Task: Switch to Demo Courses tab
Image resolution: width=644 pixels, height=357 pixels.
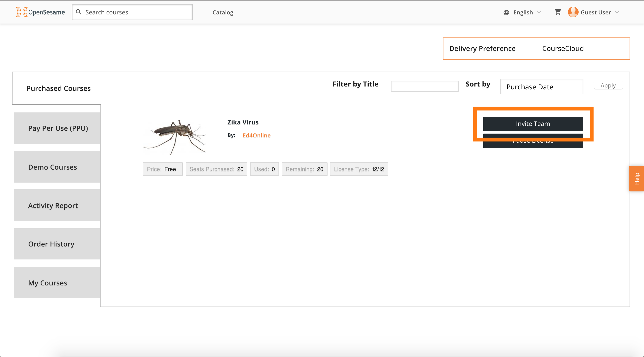Action: click(57, 167)
